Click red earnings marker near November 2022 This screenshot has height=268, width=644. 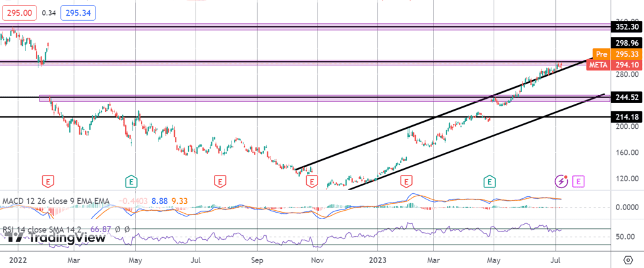[311, 181]
